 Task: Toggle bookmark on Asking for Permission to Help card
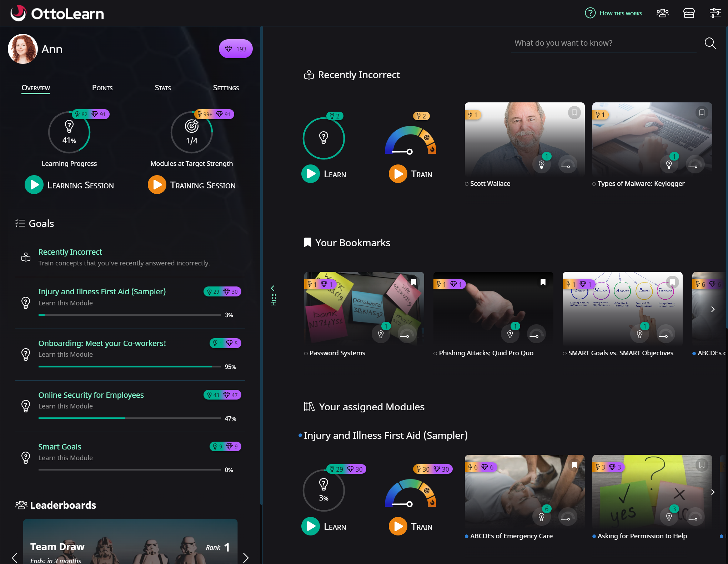pyautogui.click(x=702, y=465)
